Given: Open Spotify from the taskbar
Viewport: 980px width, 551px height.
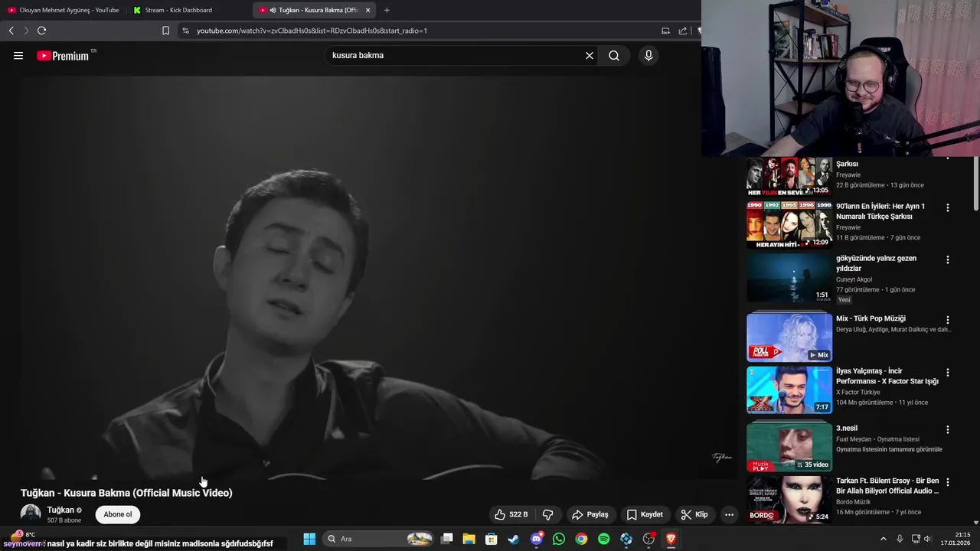Looking at the screenshot, I should coord(603,539).
